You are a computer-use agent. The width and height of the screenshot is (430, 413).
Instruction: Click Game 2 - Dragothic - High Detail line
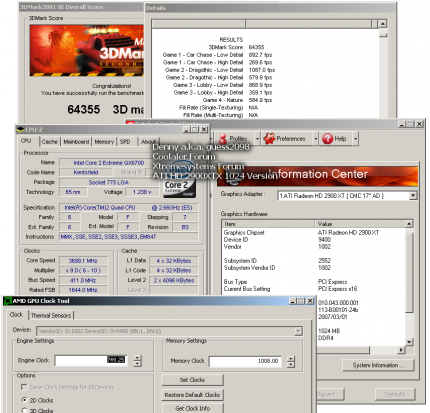click(219, 77)
